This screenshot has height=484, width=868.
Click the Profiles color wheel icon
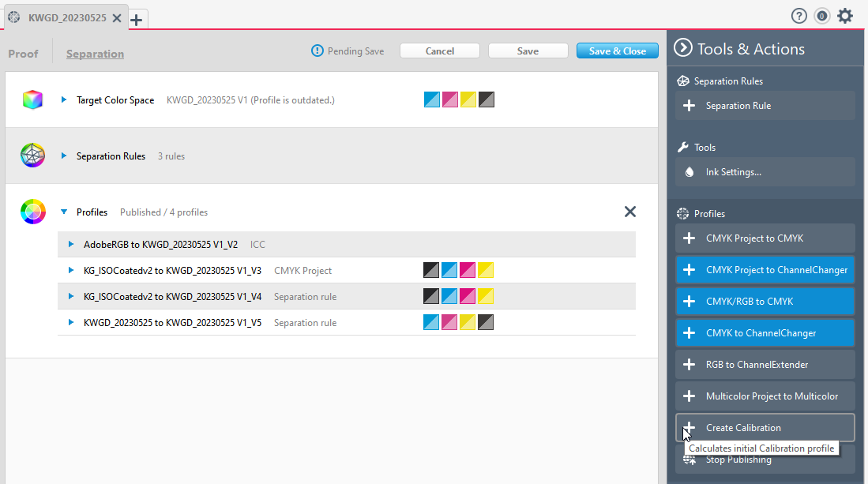tap(32, 212)
